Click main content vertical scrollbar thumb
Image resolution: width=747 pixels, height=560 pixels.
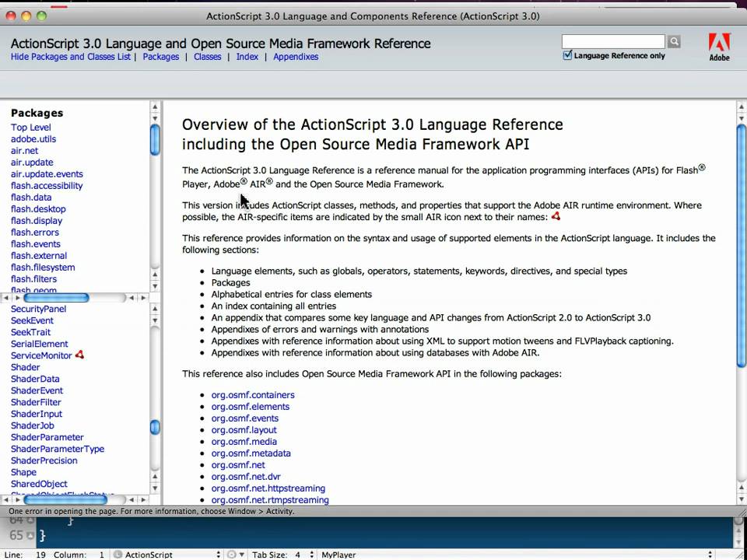[x=742, y=245]
